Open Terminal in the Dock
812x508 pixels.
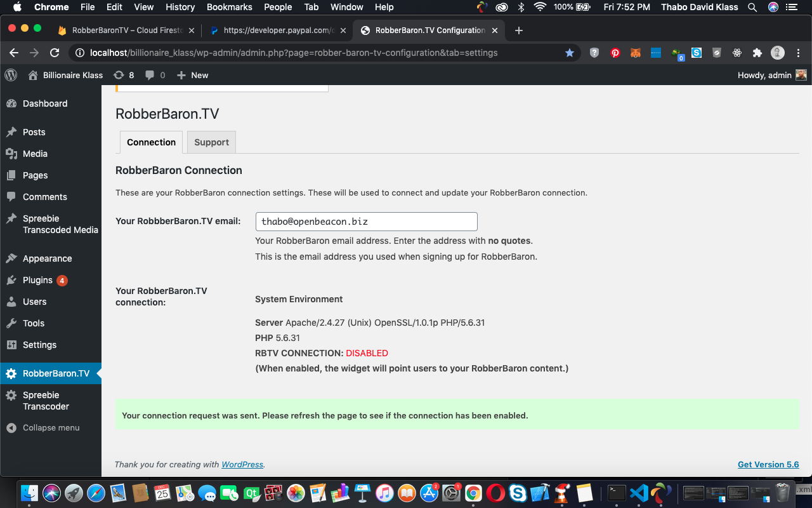[617, 493]
